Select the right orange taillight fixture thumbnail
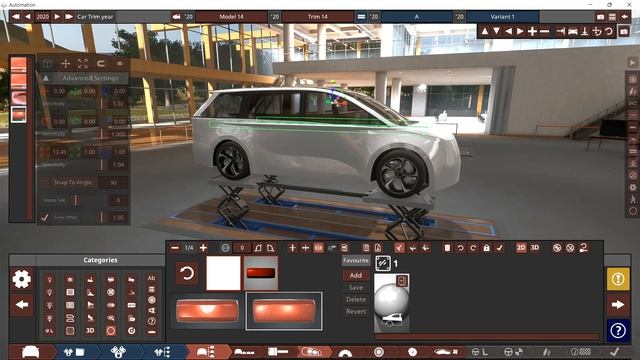 [x=284, y=311]
